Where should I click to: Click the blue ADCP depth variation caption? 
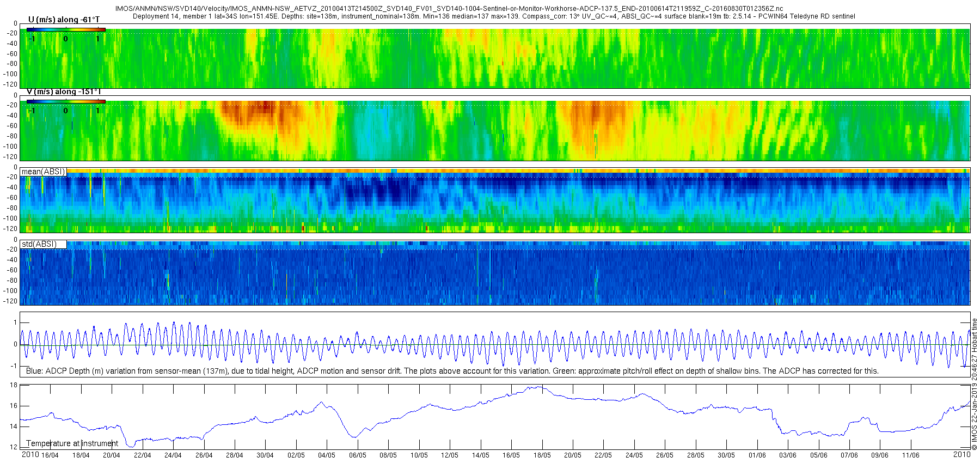coord(452,371)
